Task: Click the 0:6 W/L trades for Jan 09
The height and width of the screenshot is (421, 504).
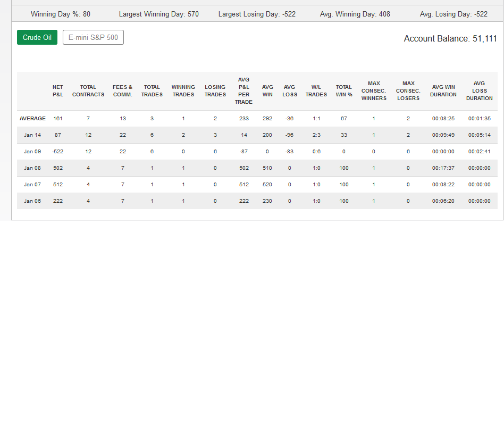Action: click(x=317, y=151)
